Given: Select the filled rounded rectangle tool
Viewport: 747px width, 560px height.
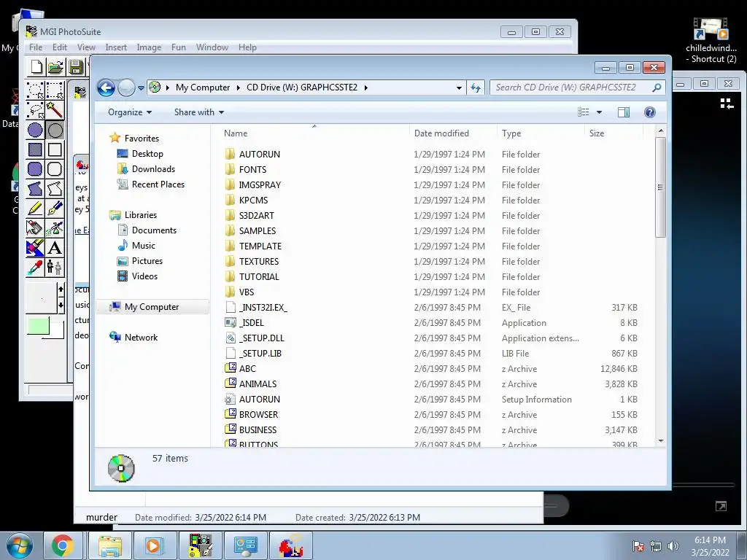Looking at the screenshot, I should (x=35, y=169).
